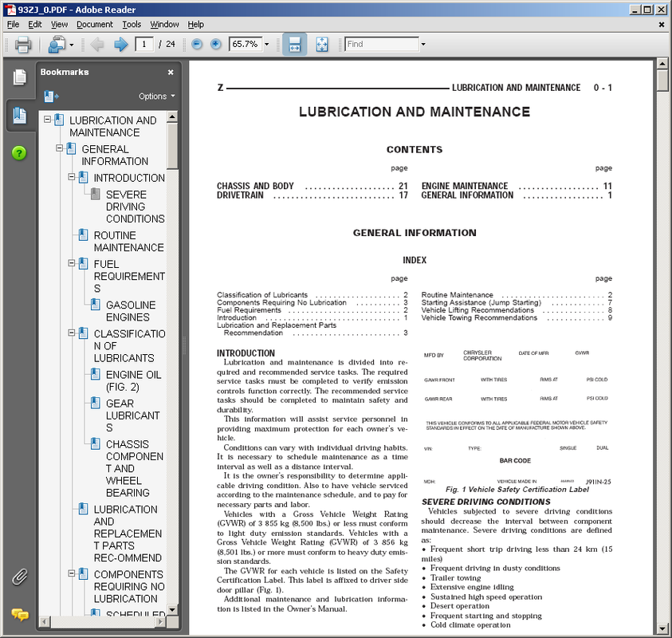This screenshot has height=638, width=672.
Task: Select the ROUTINE MAINTENANCE bookmark
Action: (x=128, y=242)
